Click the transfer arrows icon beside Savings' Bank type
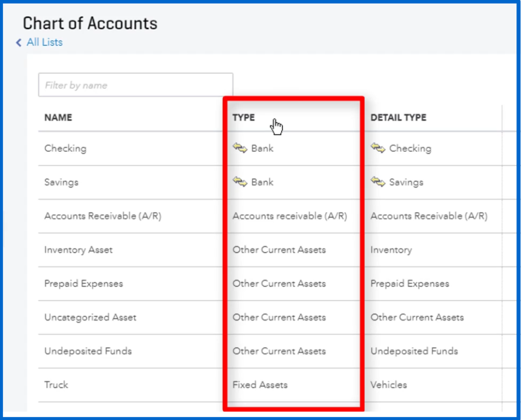Viewport: 521px width, 420px height. [x=241, y=182]
